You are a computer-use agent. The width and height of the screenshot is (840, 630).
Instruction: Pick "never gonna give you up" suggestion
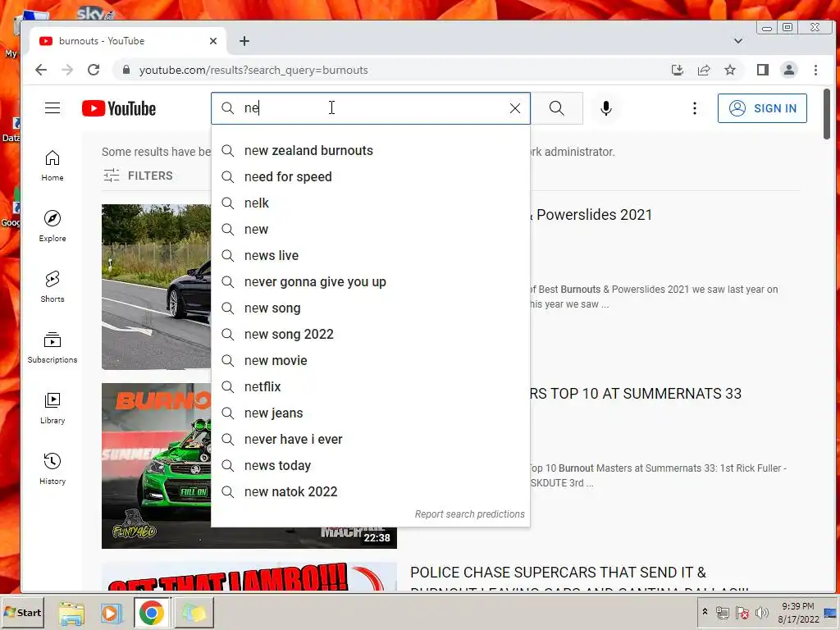point(371,282)
